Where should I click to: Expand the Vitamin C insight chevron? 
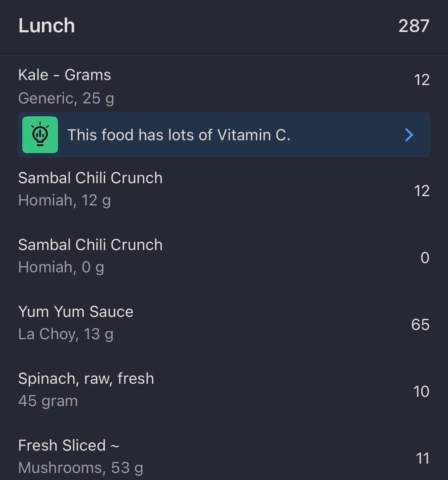[409, 135]
